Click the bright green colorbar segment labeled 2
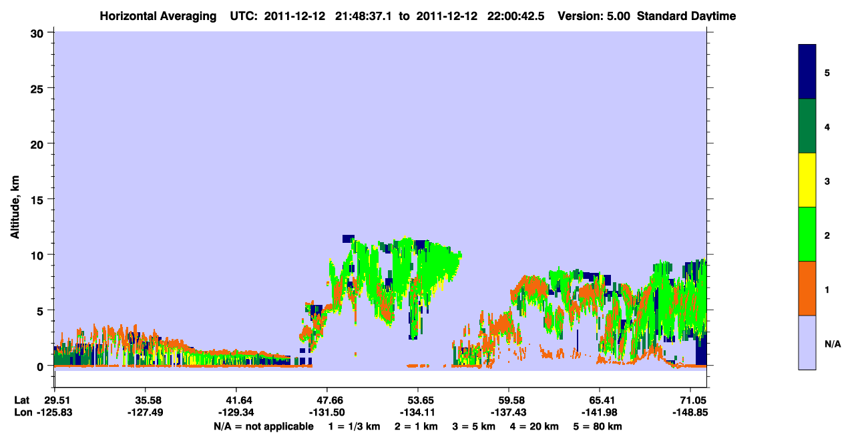Image resolution: width=868 pixels, height=445 pixels. [807, 234]
